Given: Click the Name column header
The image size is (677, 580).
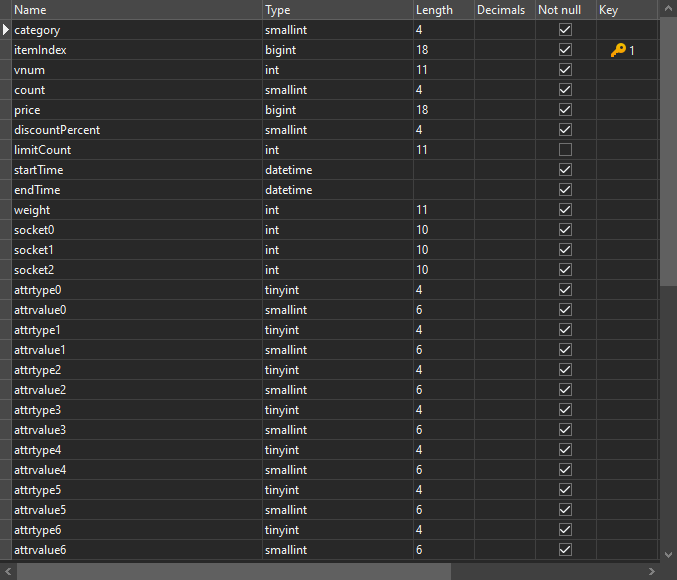Looking at the screenshot, I should 136,10.
